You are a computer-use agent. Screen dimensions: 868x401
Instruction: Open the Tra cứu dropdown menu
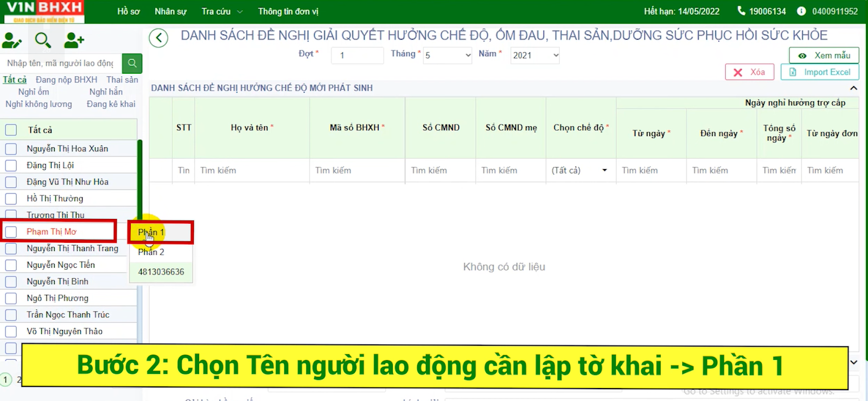tap(222, 11)
